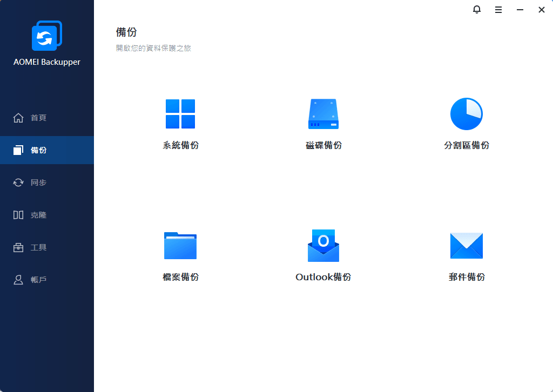Minimize the AOMEI Backupper window

coord(520,10)
